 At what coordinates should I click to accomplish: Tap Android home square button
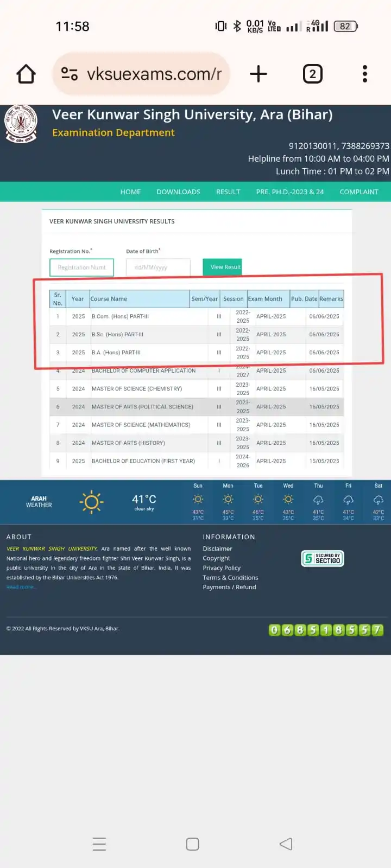click(x=193, y=844)
